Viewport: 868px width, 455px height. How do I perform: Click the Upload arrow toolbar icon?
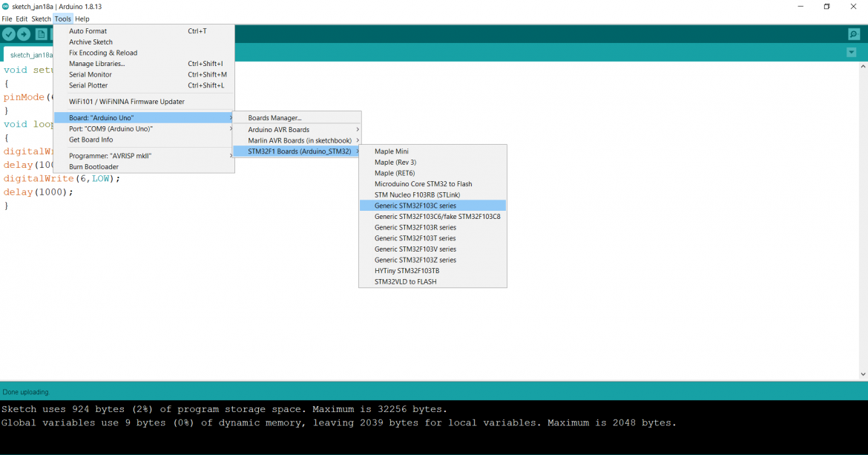pyautogui.click(x=24, y=34)
